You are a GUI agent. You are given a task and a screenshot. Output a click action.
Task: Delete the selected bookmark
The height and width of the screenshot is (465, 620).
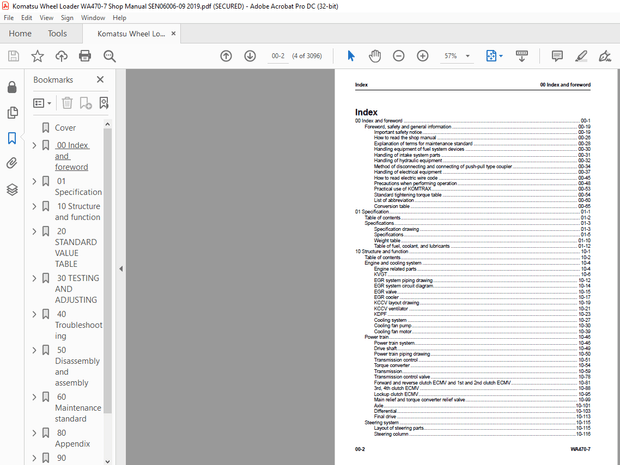67,103
